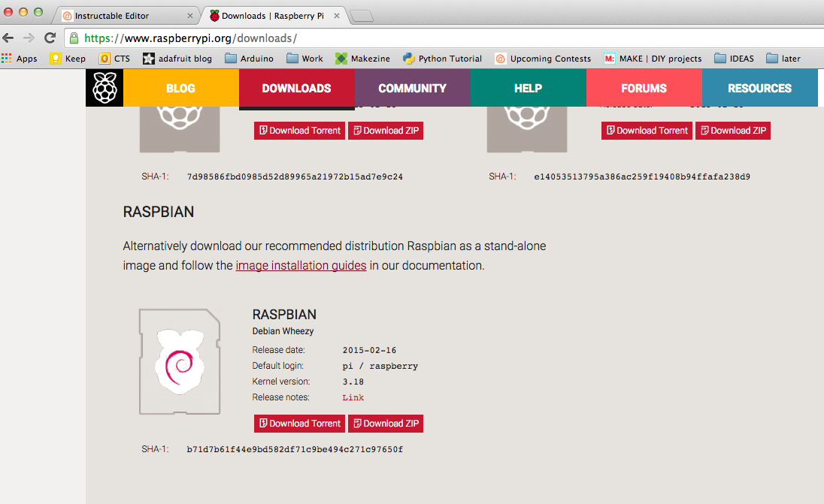
Task: Click the SD card thumbnail beside hash 7d98586f
Action: 180,129
